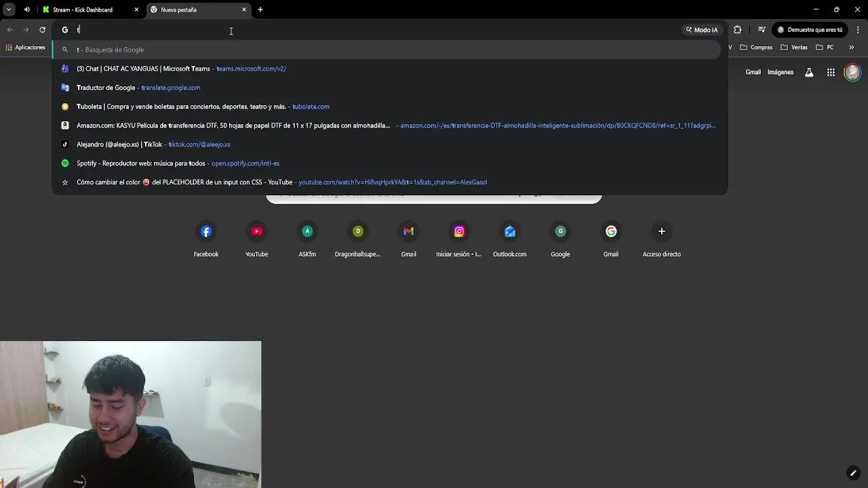Open the Chrome three-dot menu
This screenshot has height=488, width=868.
tap(858, 30)
